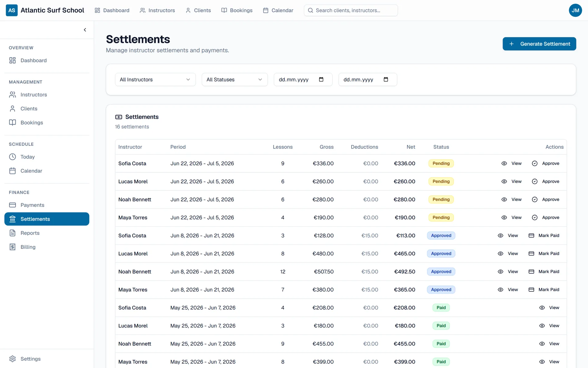View Maya Torres's Jun 22 pending settlement
This screenshot has width=588, height=368.
coord(511,217)
